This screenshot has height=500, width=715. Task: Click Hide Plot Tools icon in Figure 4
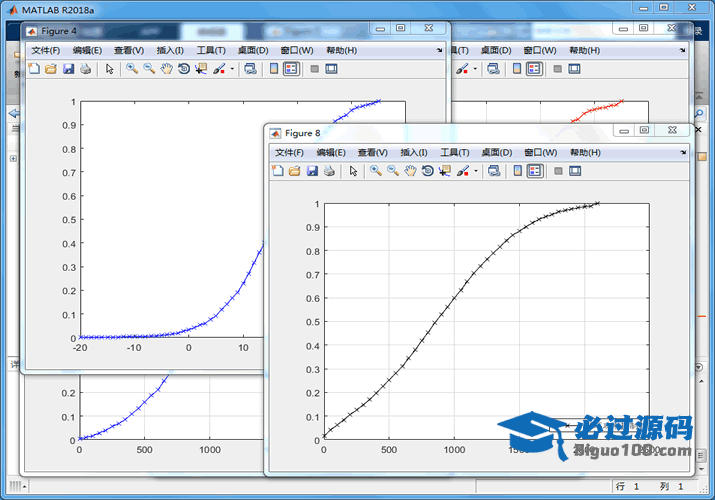tap(314, 69)
